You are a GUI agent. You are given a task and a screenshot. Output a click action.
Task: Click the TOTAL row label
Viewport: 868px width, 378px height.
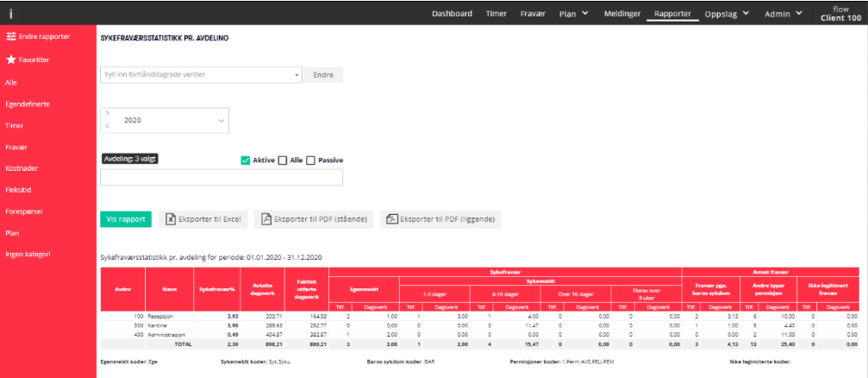tap(184, 344)
